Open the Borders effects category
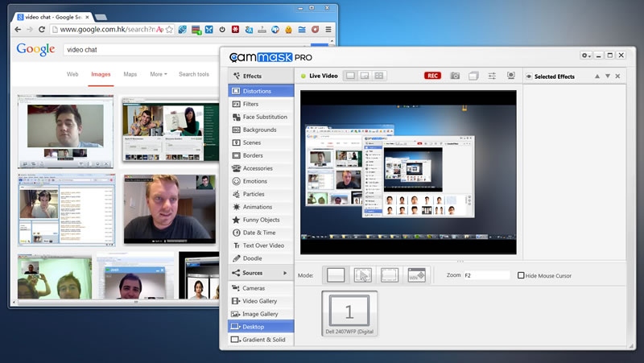Viewport: 644px width, 363px height. (261, 155)
